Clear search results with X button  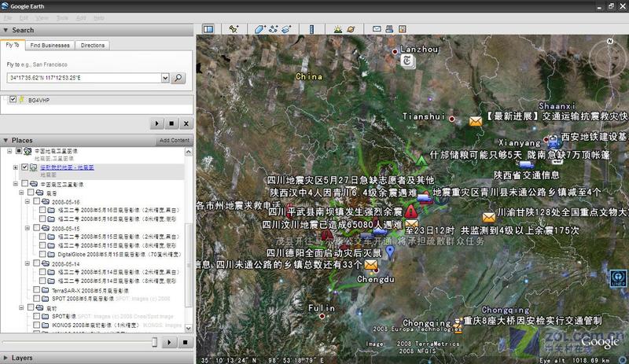[186, 123]
